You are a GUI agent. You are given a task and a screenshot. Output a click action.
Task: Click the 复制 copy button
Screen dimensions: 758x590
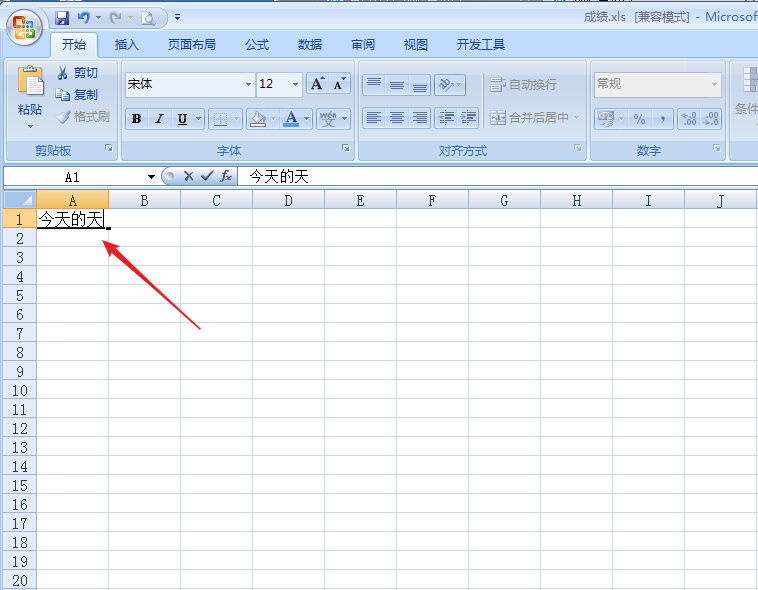tap(76, 95)
